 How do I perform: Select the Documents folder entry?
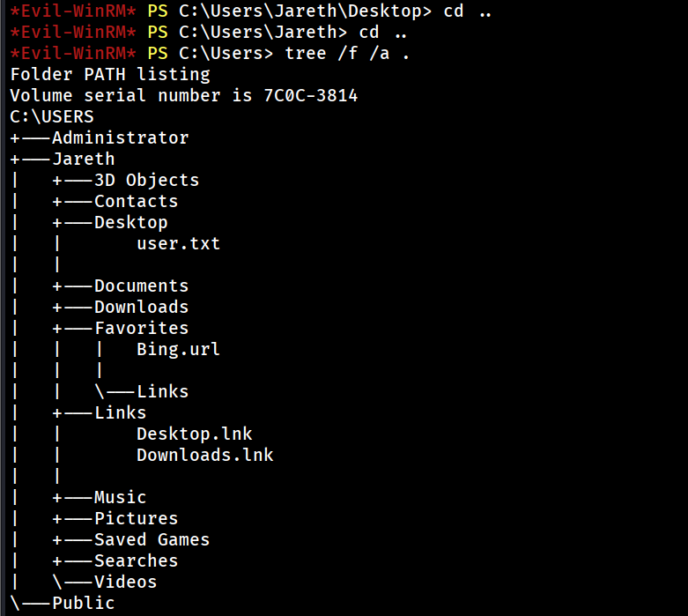141,286
